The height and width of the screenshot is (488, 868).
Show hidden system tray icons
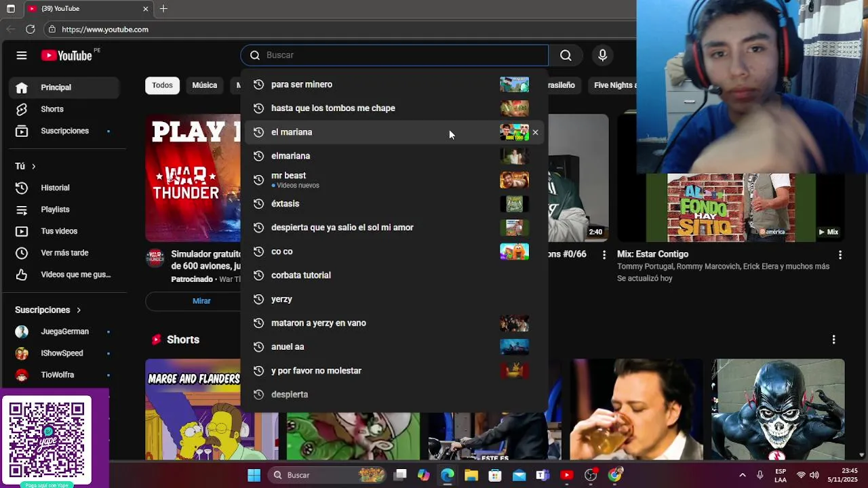pos(742,475)
